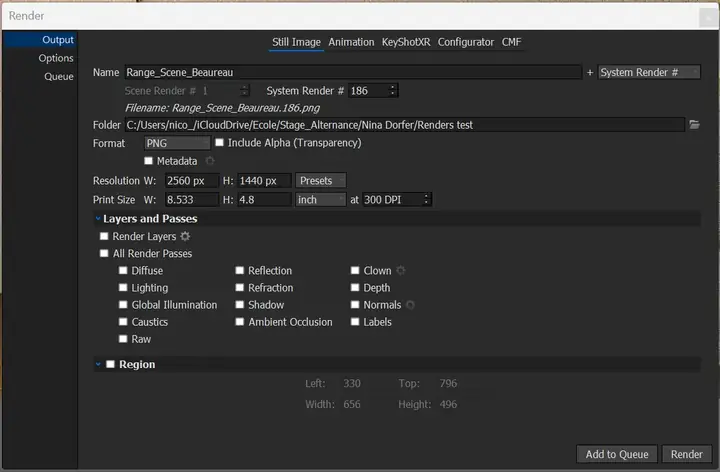Viewport: 720px width, 472px height.
Task: Open the inch units dropdown
Action: pyautogui.click(x=321, y=200)
